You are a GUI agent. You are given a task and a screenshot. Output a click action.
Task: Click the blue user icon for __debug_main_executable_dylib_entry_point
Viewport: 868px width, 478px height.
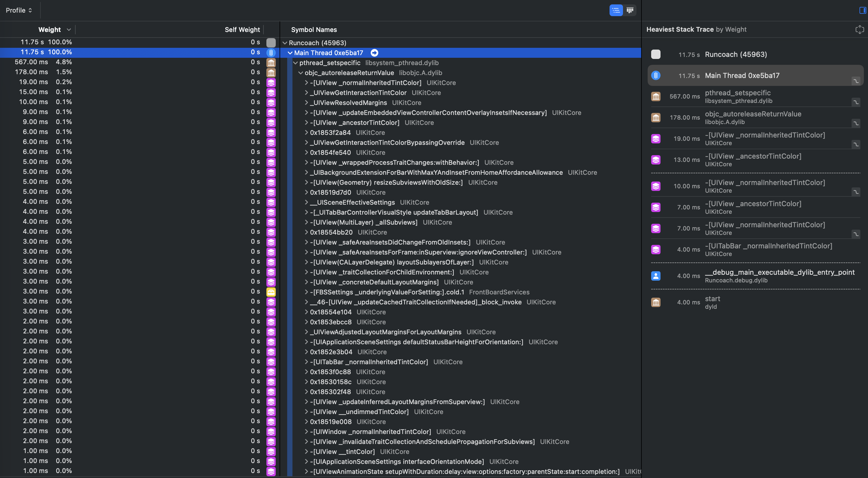coord(655,276)
